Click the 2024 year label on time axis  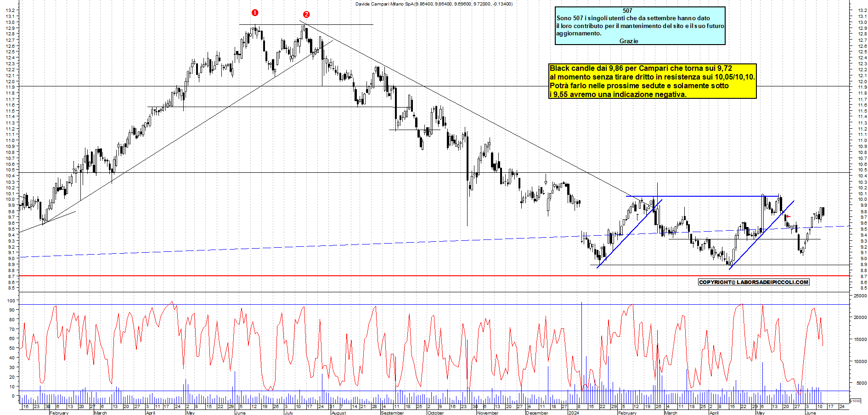[574, 413]
